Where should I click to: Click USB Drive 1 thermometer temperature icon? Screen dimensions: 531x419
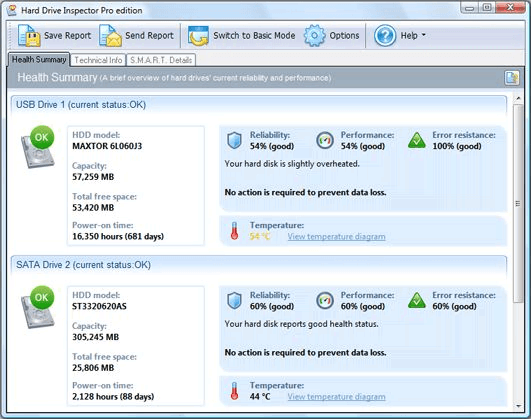click(234, 231)
